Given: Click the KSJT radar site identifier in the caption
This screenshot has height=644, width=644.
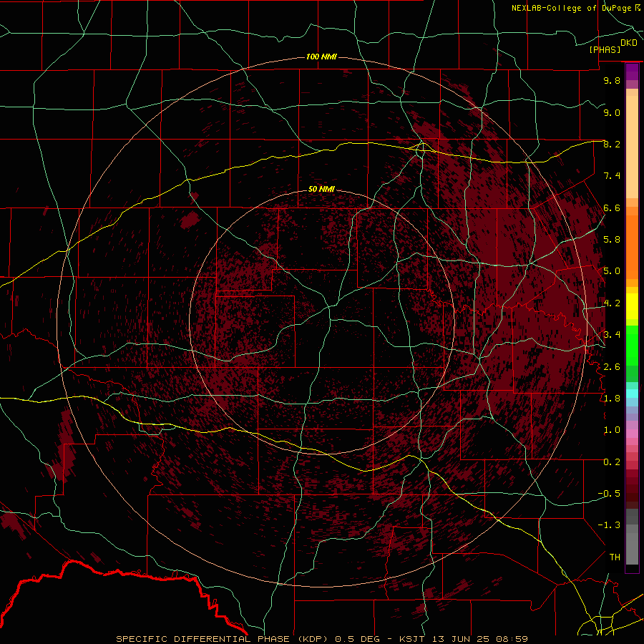Looking at the screenshot, I should point(412,639).
